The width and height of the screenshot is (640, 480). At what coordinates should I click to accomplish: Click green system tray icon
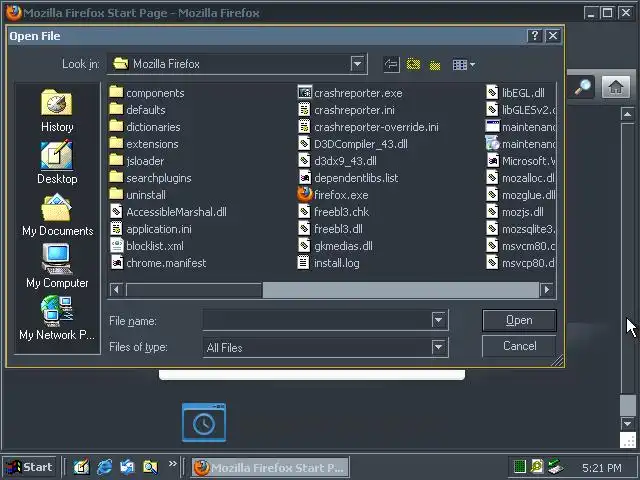[x=519, y=466]
